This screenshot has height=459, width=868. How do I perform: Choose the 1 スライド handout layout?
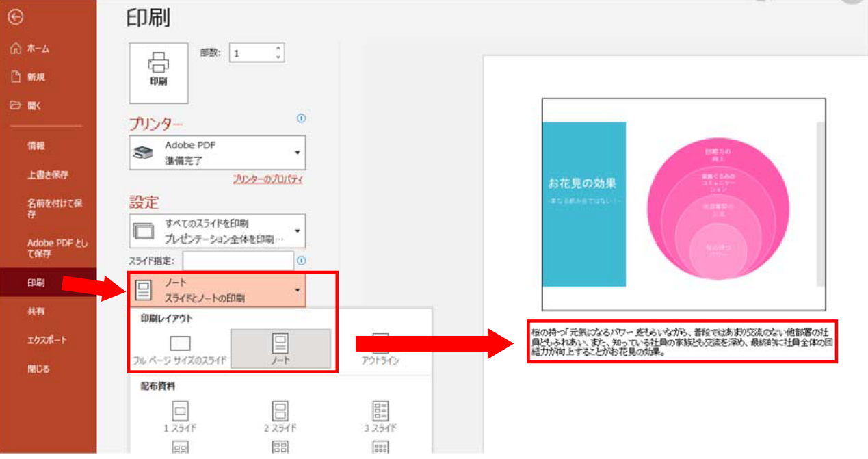click(180, 416)
